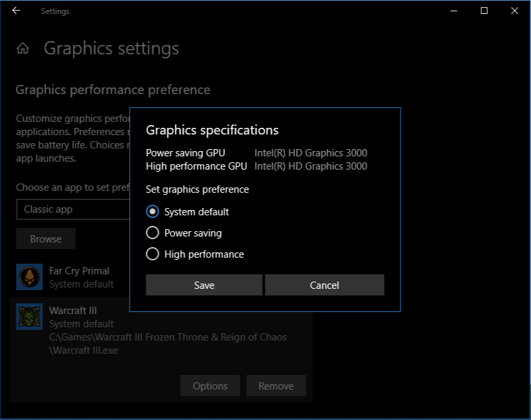
Task: Select the System default radio button
Action: (x=152, y=211)
